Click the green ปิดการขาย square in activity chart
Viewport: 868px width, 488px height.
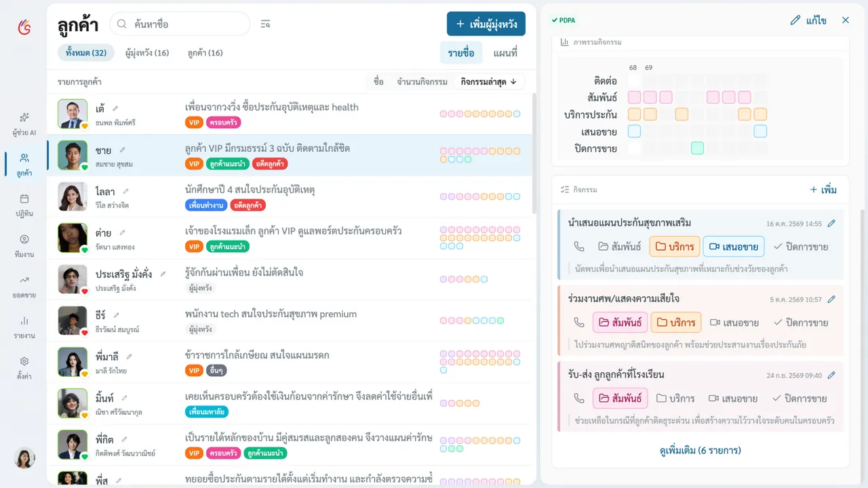(697, 148)
